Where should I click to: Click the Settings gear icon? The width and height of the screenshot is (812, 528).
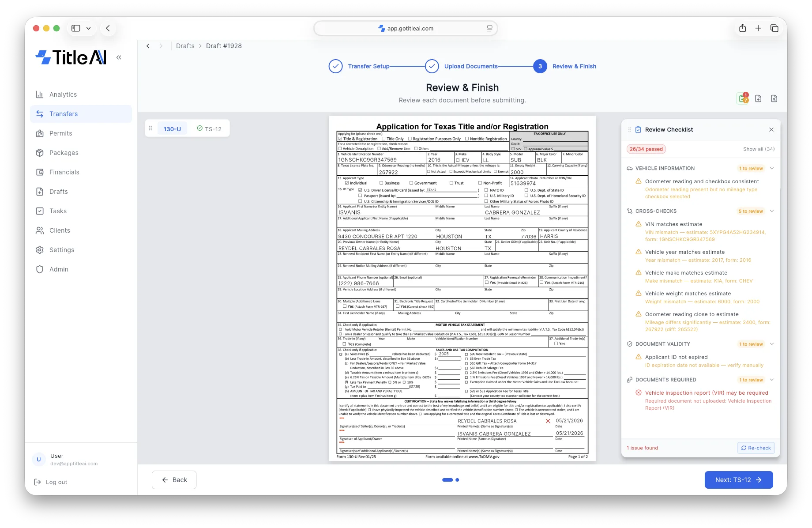(x=40, y=250)
